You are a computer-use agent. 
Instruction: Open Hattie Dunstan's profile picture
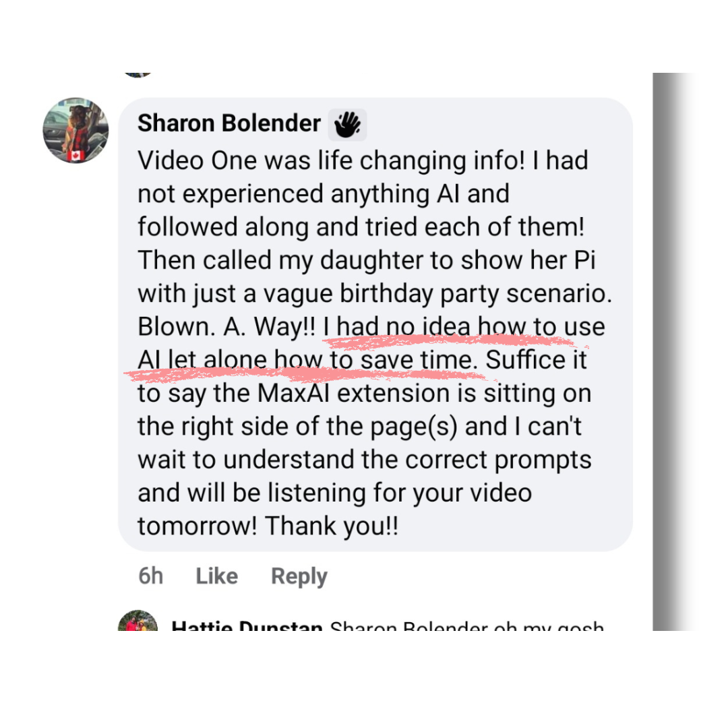tap(138, 622)
